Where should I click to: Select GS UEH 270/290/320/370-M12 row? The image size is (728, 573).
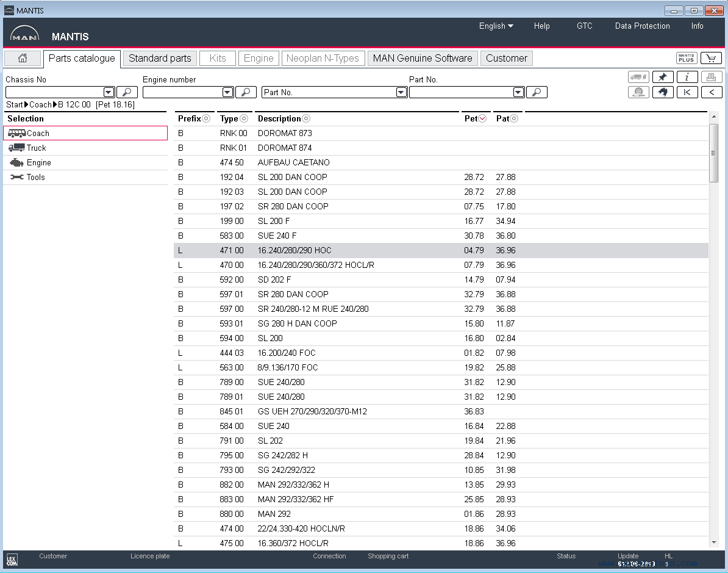click(x=441, y=412)
